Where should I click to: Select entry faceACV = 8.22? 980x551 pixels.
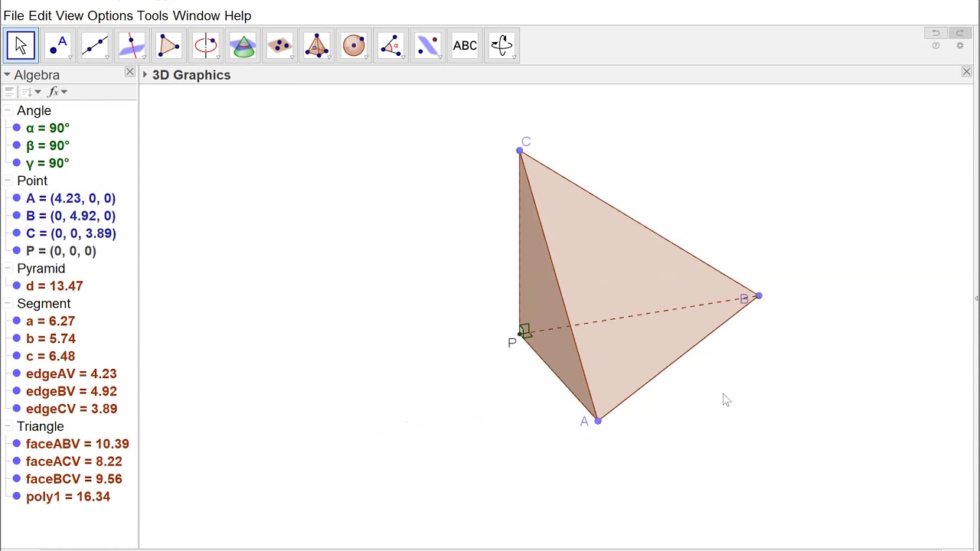click(73, 461)
